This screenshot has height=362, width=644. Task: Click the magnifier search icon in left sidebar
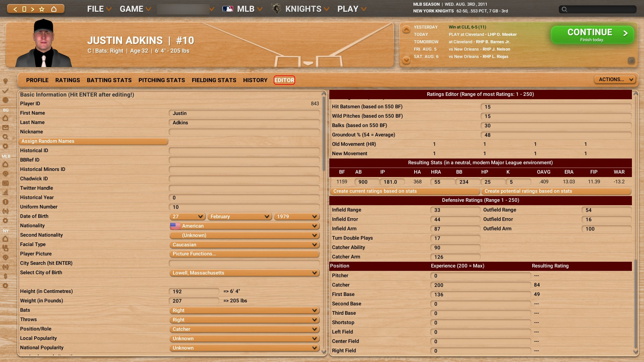tap(5, 137)
